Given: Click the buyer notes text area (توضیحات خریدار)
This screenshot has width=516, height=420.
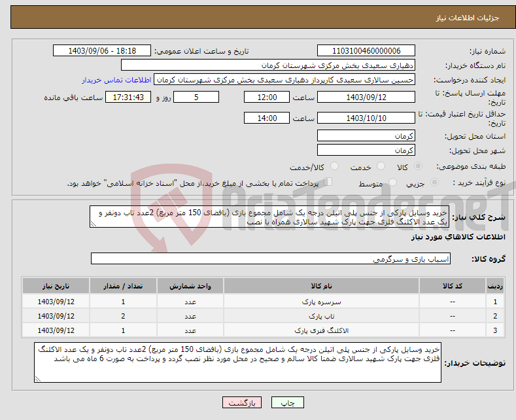Looking at the screenshot, I should pyautogui.click(x=237, y=362).
